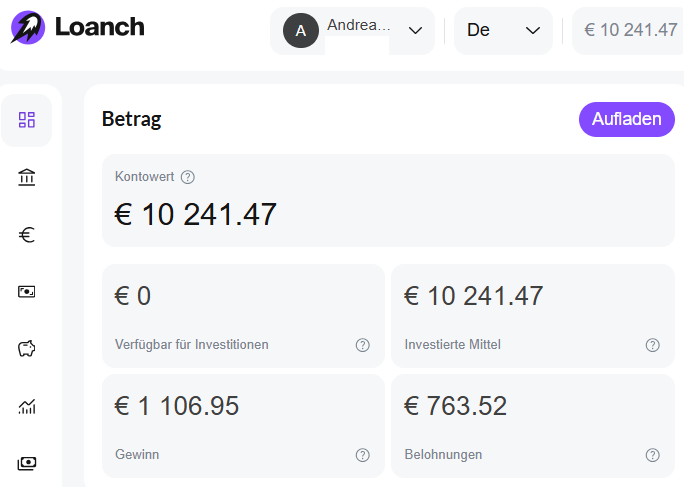This screenshot has height=487, width=684.
Task: Click the Aufladen button
Action: [x=626, y=120]
